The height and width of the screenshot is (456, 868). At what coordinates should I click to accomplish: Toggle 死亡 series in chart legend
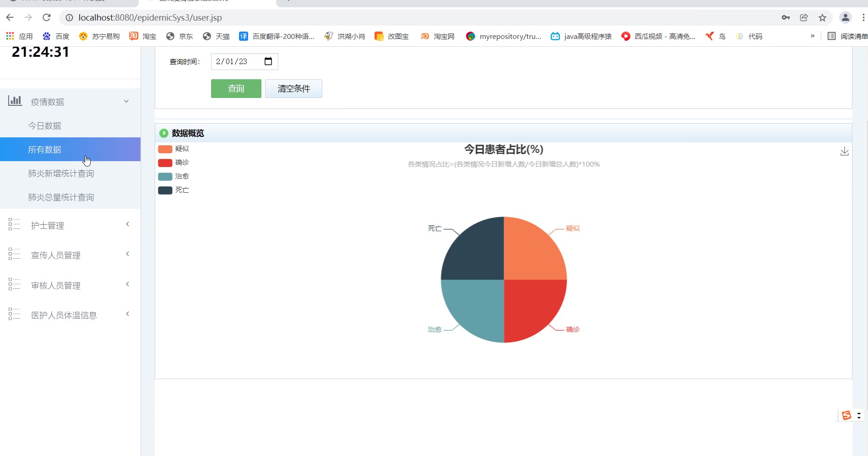pyautogui.click(x=174, y=190)
